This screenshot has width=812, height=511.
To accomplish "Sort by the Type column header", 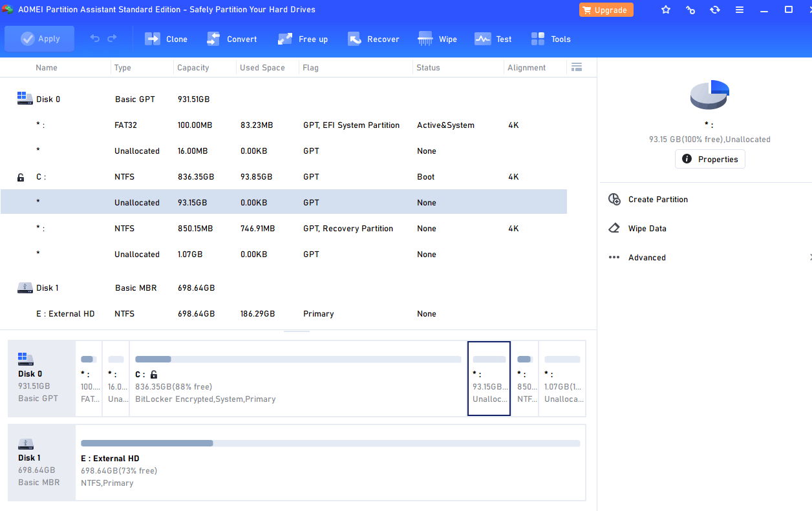I will click(123, 67).
